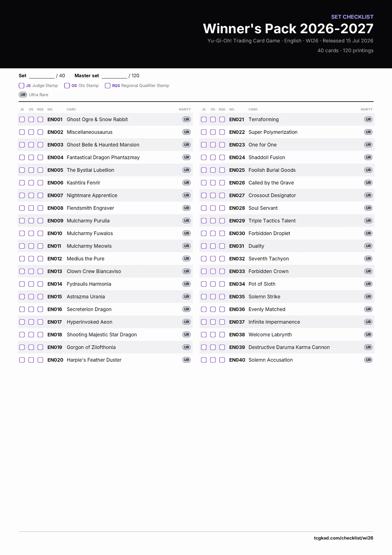The height and width of the screenshot is (555, 392).
Task: Mark the OS box for EN031 Duality
Action: pos(213,246)
